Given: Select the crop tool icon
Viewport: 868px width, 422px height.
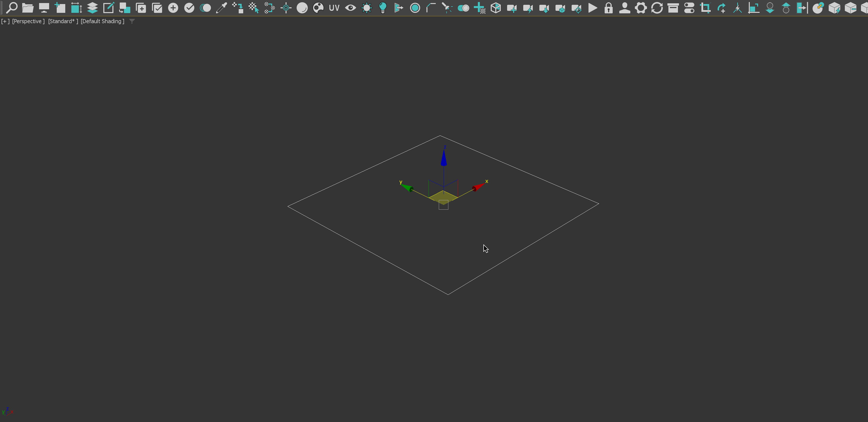Looking at the screenshot, I should click(706, 7).
